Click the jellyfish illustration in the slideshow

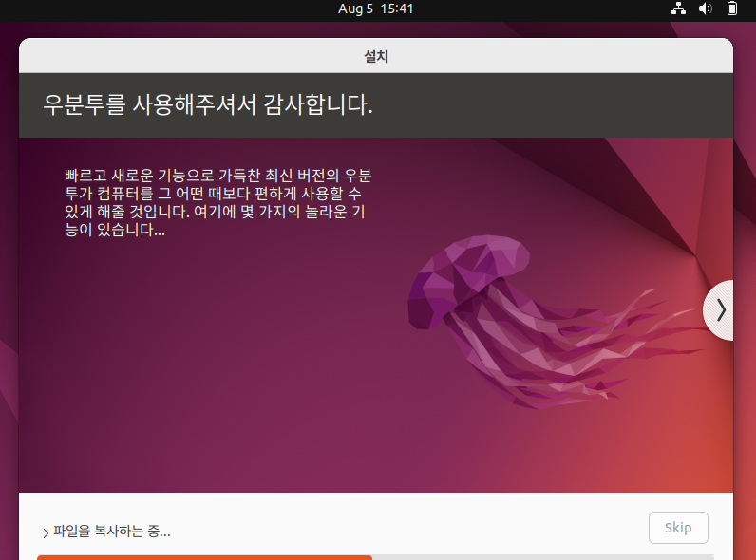pos(555,322)
